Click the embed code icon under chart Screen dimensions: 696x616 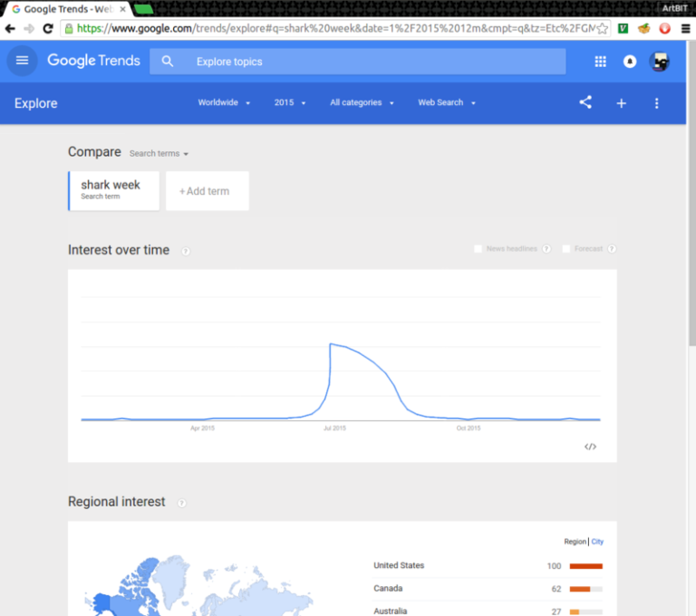590,447
